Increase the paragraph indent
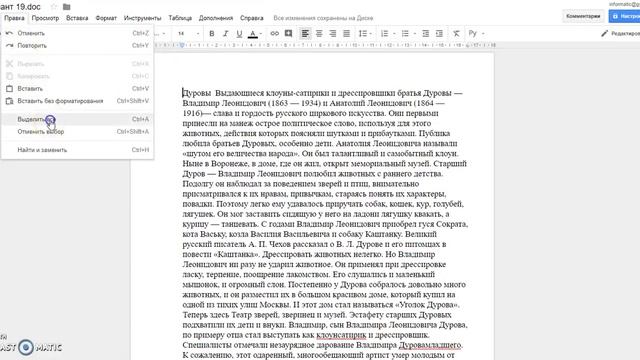 click(x=439, y=33)
